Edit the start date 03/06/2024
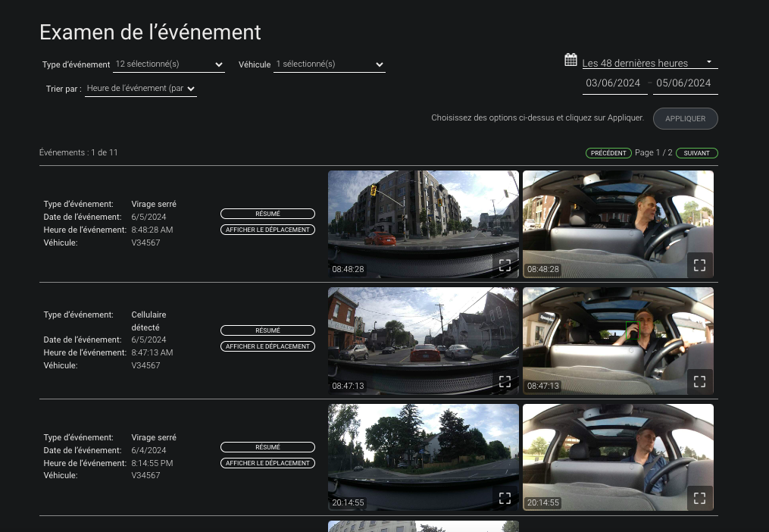 pyautogui.click(x=614, y=83)
